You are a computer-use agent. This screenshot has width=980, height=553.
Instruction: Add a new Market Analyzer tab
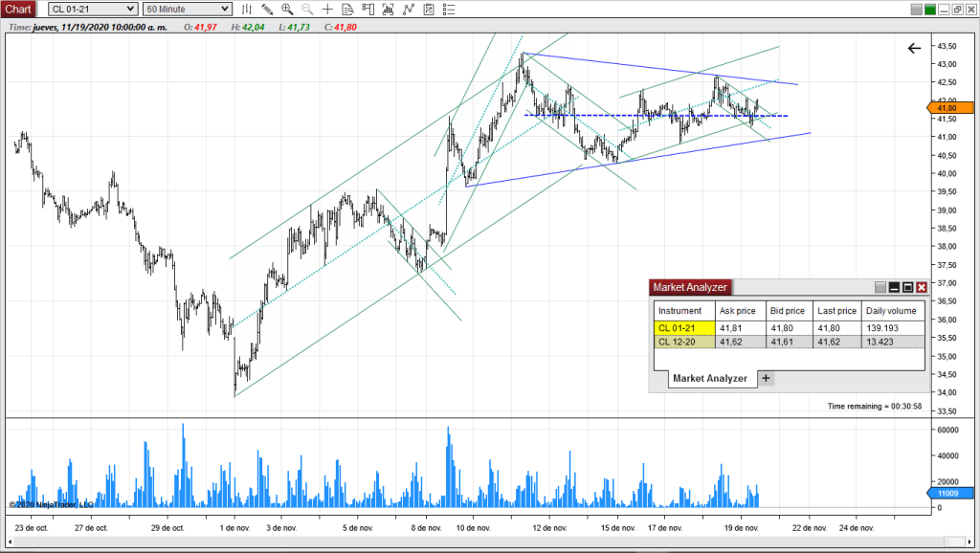click(766, 378)
